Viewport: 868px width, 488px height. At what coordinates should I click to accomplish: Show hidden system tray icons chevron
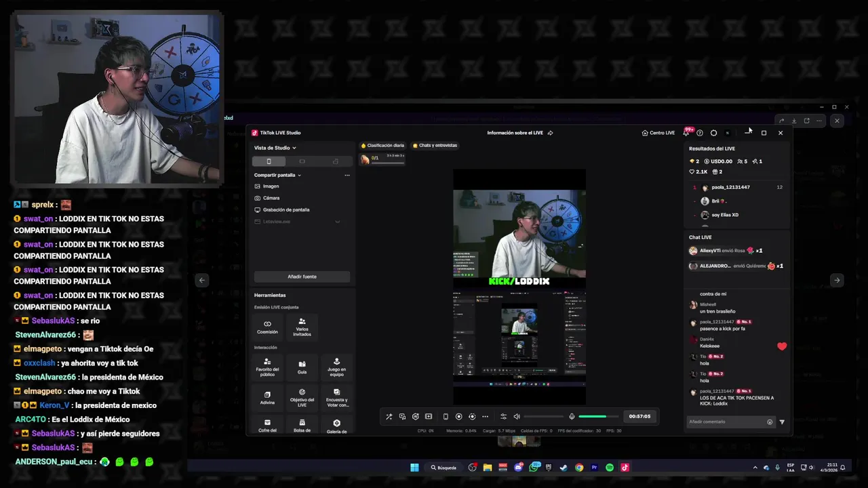coord(755,467)
